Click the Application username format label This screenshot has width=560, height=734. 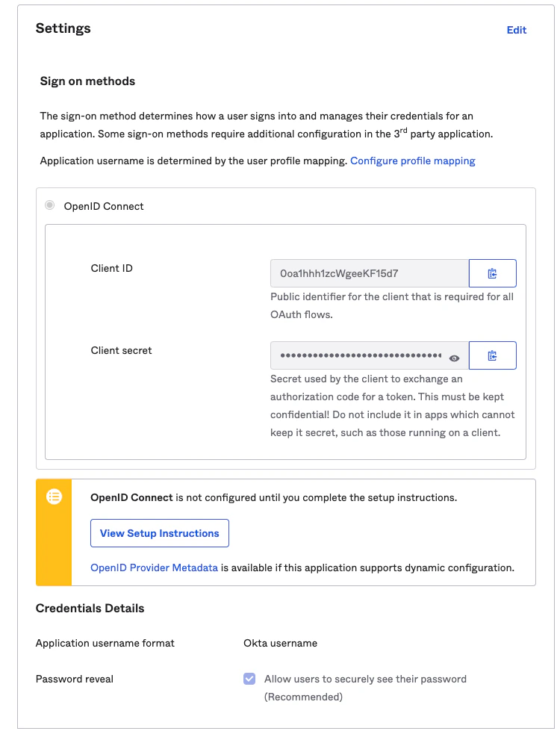[x=104, y=643]
